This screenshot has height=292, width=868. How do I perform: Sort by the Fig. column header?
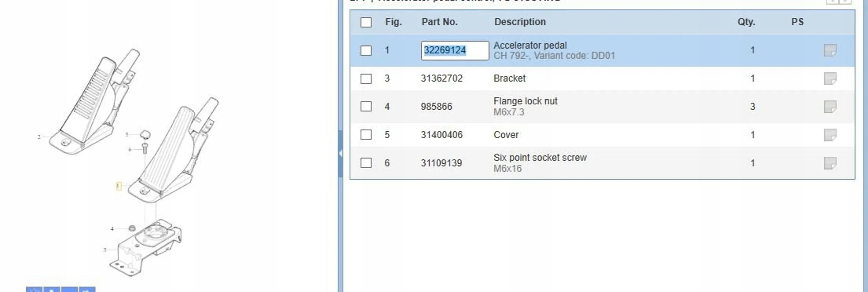tap(393, 22)
